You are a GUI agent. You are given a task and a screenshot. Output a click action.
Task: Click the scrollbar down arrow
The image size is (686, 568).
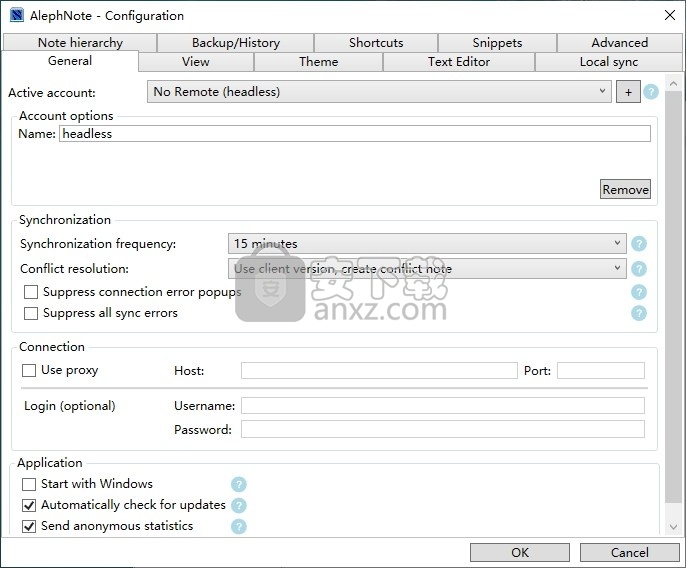(673, 527)
